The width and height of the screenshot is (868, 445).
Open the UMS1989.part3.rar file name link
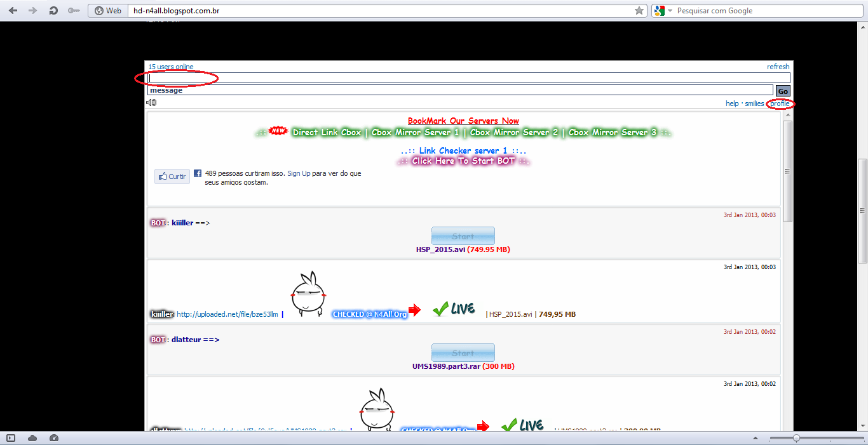pyautogui.click(x=446, y=366)
